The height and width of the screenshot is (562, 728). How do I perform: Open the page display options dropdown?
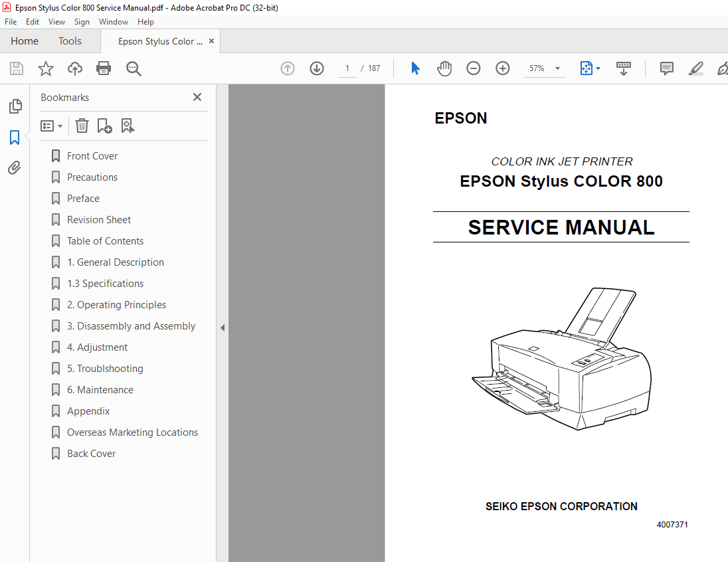(x=590, y=68)
